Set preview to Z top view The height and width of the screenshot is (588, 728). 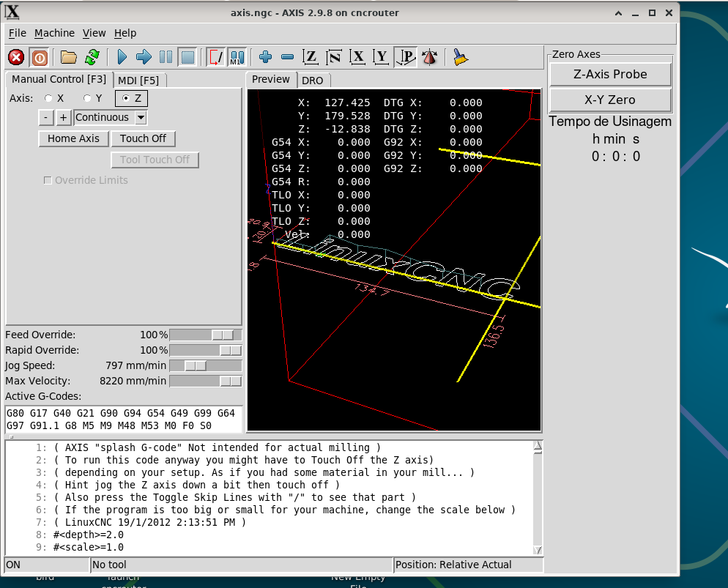click(311, 57)
